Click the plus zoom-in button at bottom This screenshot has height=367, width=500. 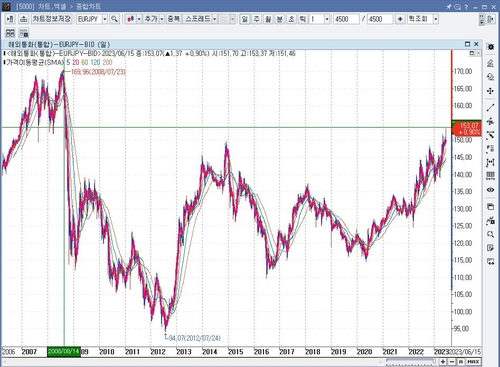(x=443, y=361)
